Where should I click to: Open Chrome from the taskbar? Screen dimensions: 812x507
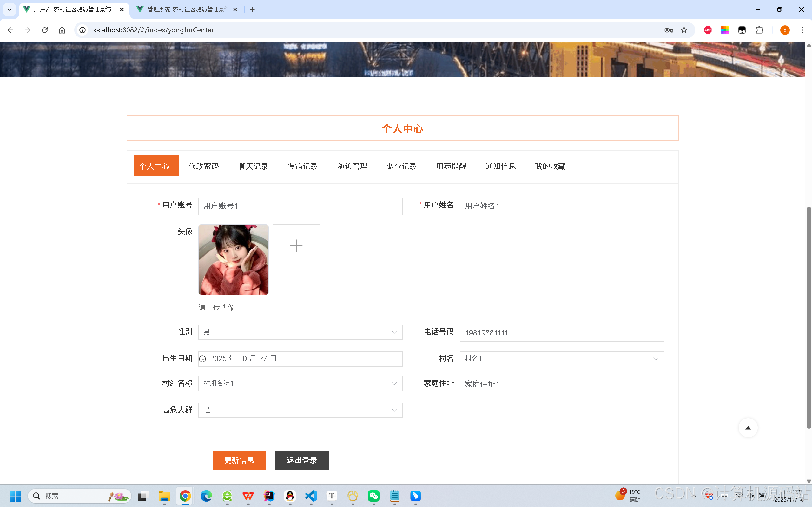click(x=185, y=496)
